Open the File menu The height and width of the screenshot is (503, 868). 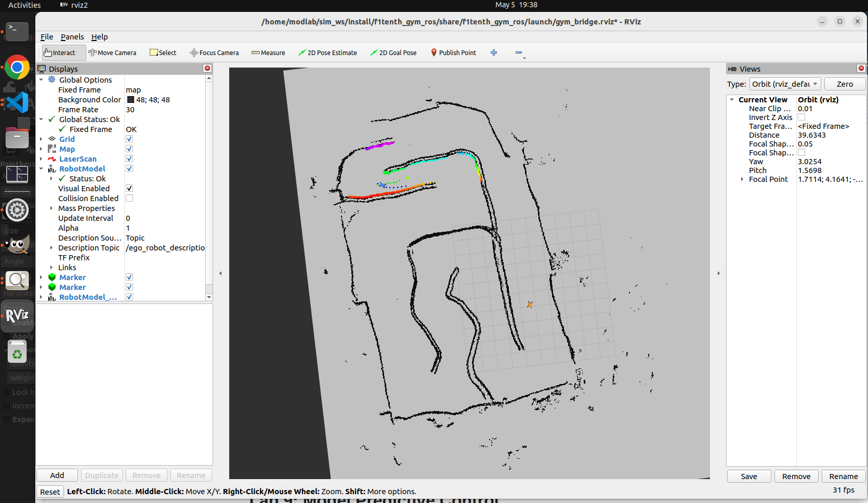(47, 37)
